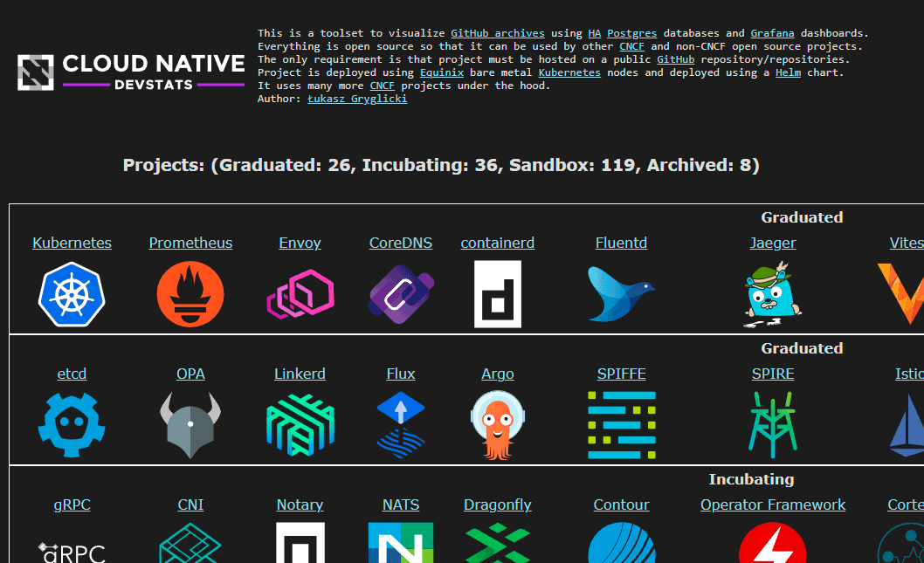Follow the Envoy text link
Viewport: 924px width, 563px height.
point(300,243)
